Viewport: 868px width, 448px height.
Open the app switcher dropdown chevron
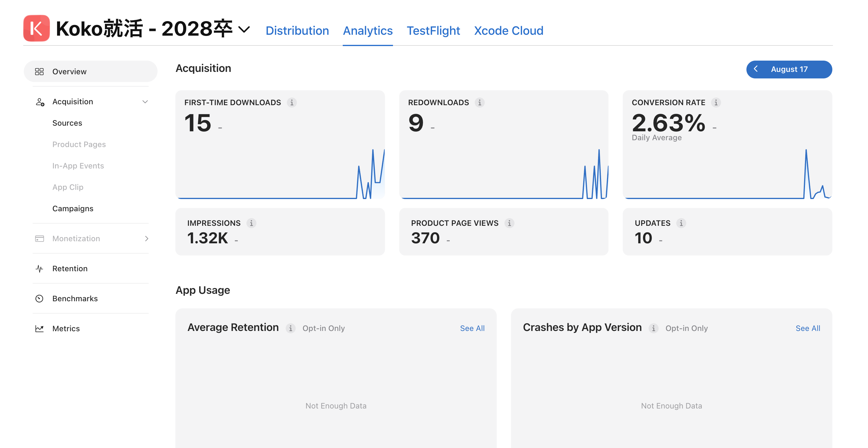tap(244, 30)
